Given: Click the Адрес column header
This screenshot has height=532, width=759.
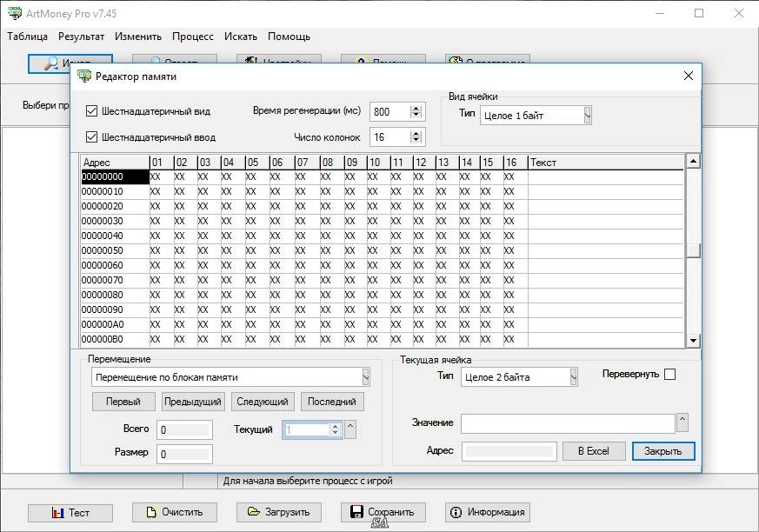Looking at the screenshot, I should tap(116, 163).
